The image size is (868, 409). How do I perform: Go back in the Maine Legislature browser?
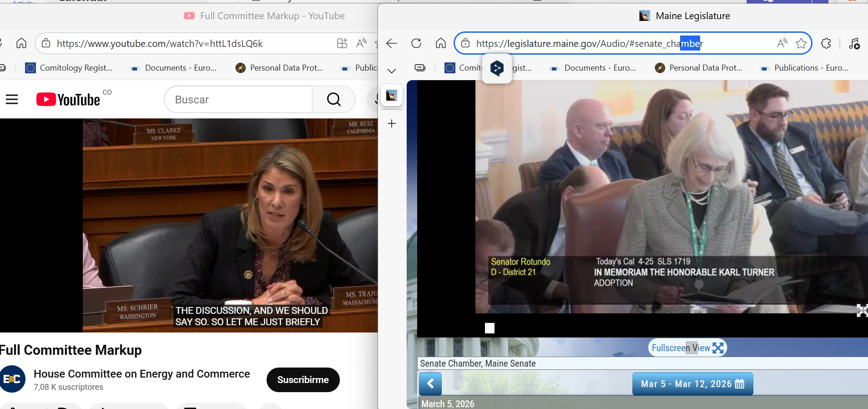tap(392, 43)
